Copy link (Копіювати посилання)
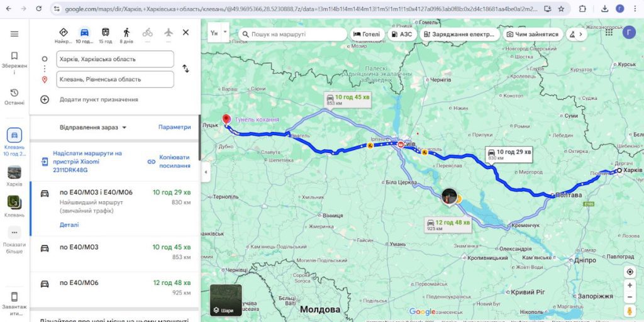 pos(169,162)
